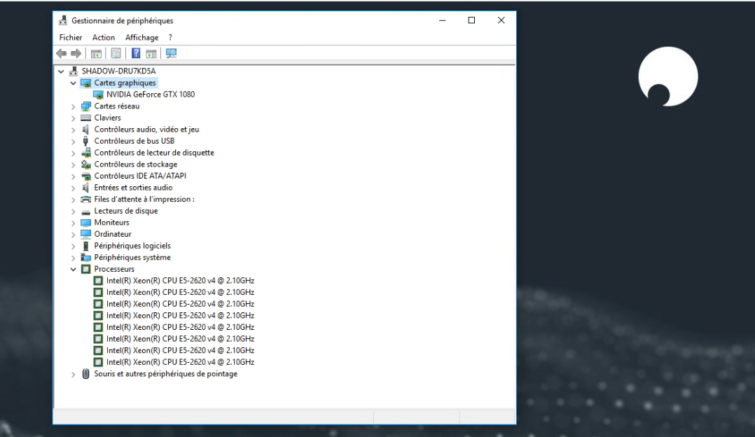Open the Fichier menu
The image size is (755, 437).
(x=71, y=37)
